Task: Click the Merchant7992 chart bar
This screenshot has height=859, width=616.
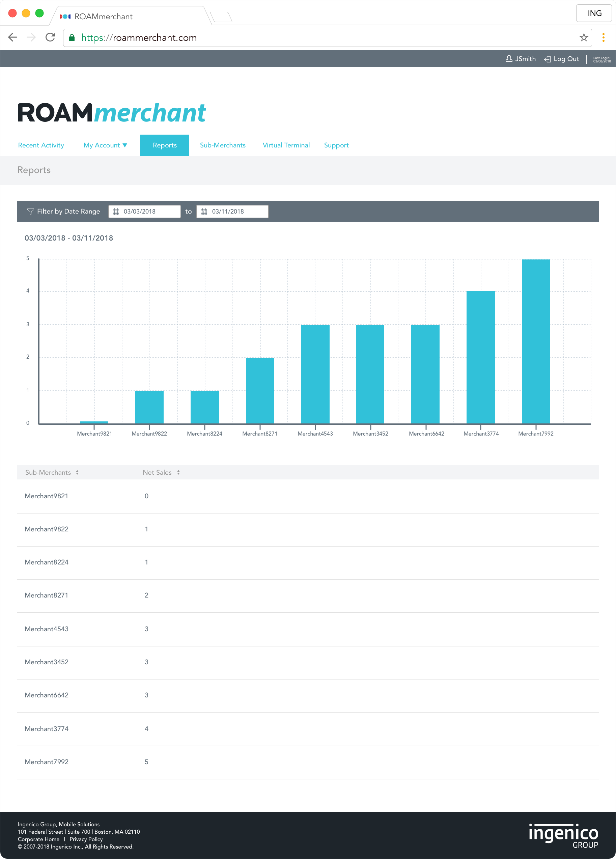Action: 536,341
